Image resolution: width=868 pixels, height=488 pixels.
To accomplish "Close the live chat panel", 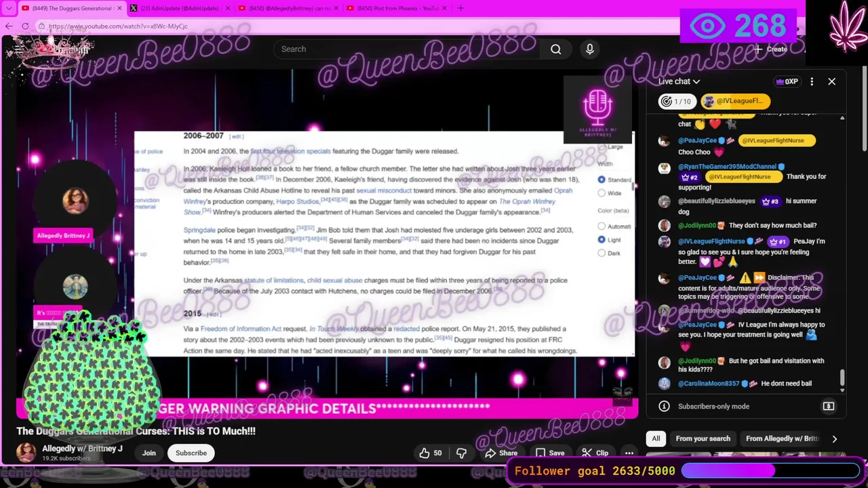I will click(x=831, y=81).
